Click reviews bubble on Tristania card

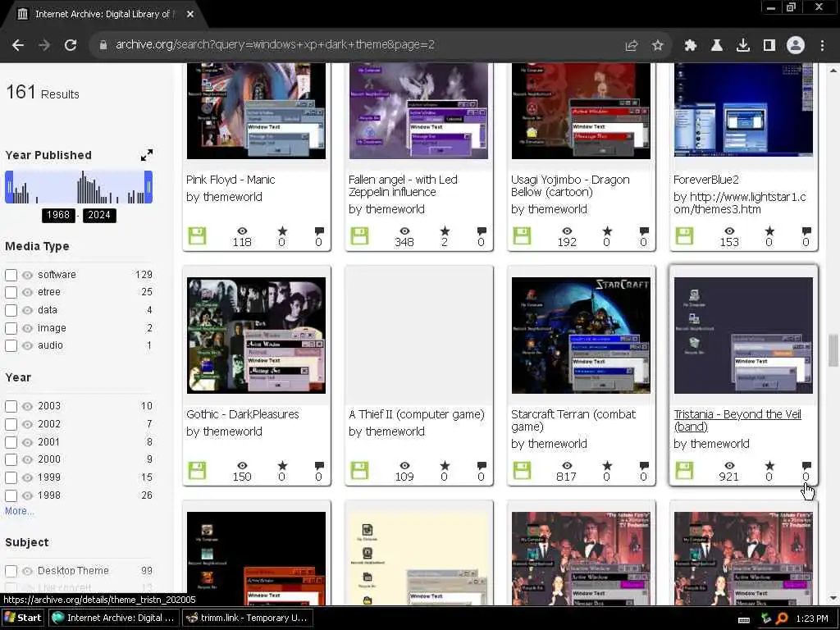806,466
